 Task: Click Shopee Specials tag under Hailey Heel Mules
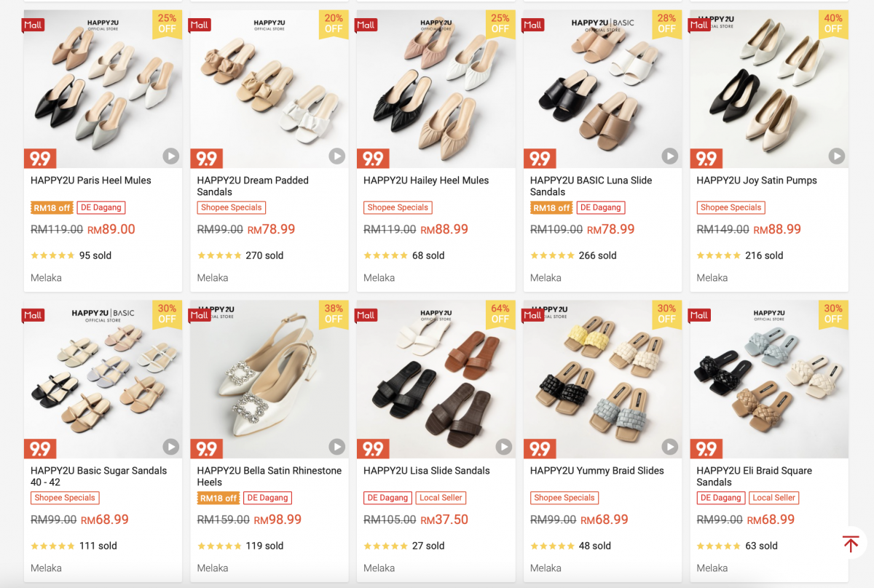[x=398, y=207]
